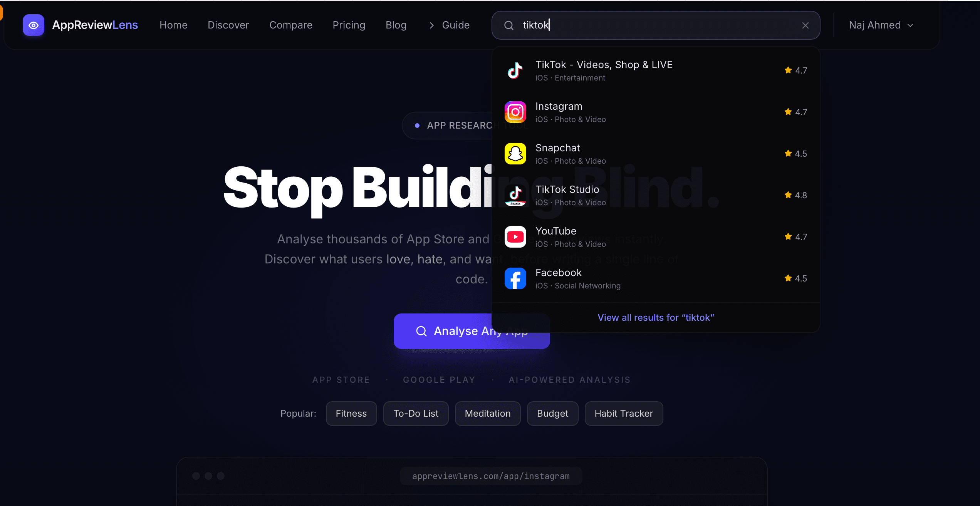Go to the Pricing page

[349, 25]
